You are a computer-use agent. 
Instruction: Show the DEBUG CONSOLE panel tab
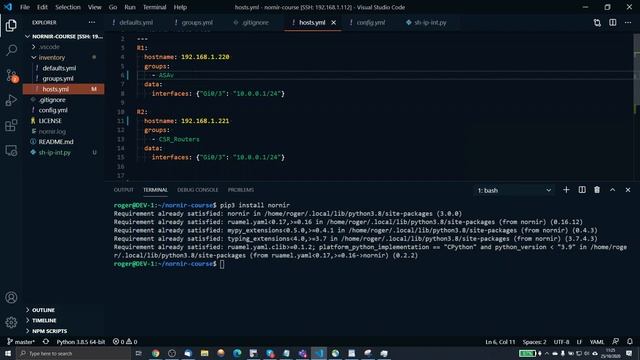(198, 190)
